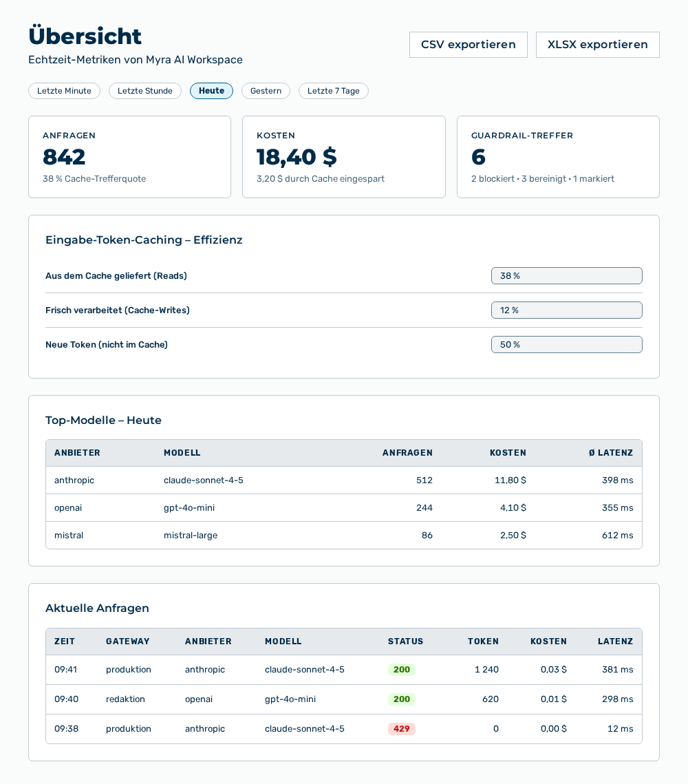Click Frisch verarbeitet (Cache-Writes) label
The height and width of the screenshot is (784, 688).
click(118, 310)
